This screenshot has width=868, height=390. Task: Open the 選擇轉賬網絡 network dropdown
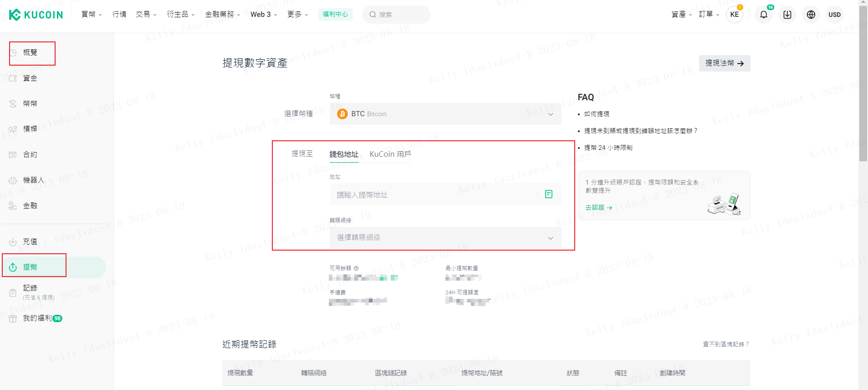tap(445, 237)
